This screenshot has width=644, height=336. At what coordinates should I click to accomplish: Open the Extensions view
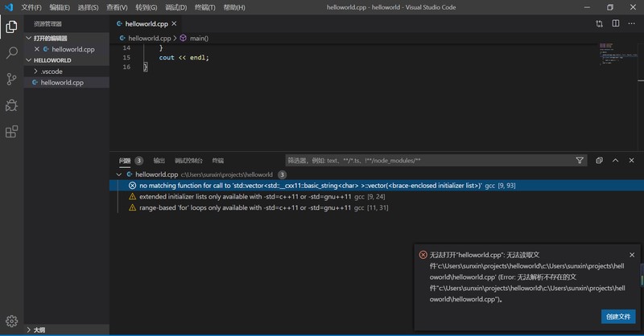(x=11, y=132)
